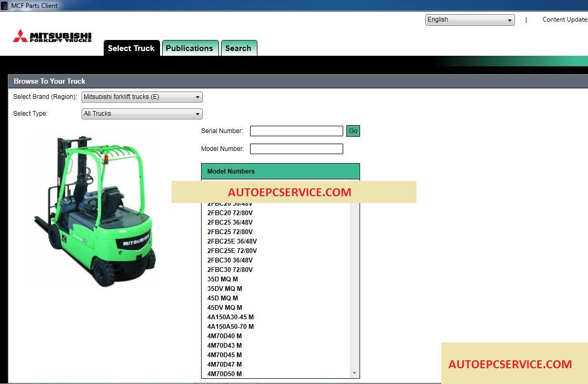Select model 4M70D43 M
The image size is (588, 384).
[x=225, y=346]
